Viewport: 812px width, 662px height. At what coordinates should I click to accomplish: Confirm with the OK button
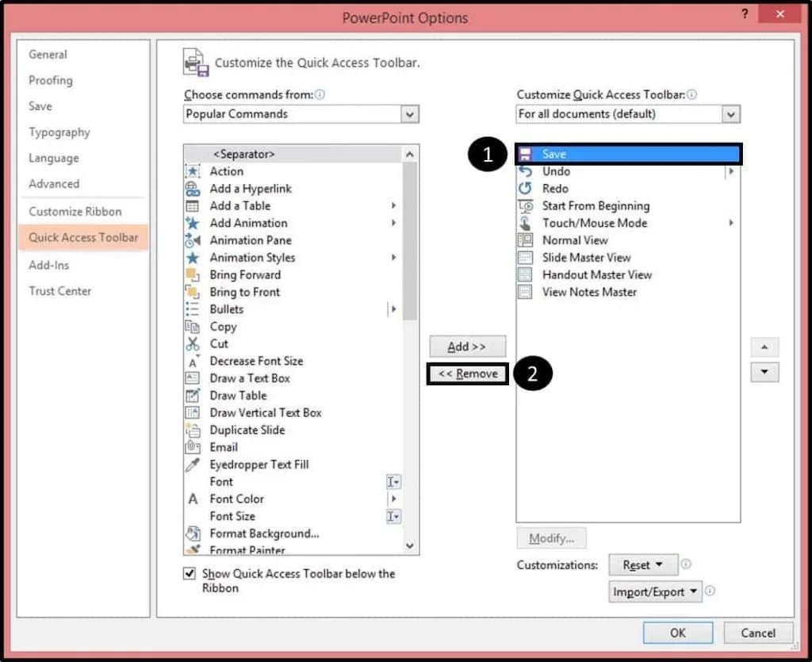click(x=678, y=633)
